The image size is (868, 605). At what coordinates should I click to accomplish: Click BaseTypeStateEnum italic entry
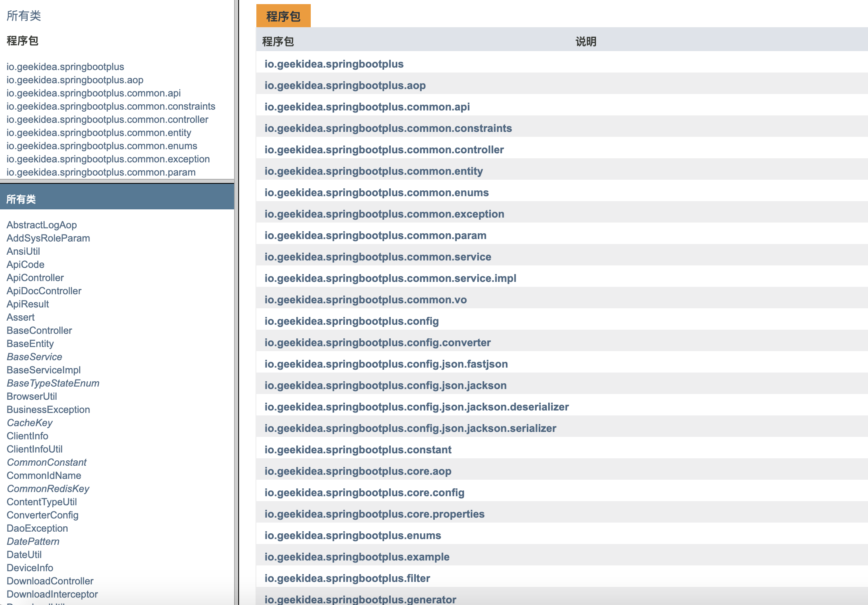pyautogui.click(x=52, y=383)
